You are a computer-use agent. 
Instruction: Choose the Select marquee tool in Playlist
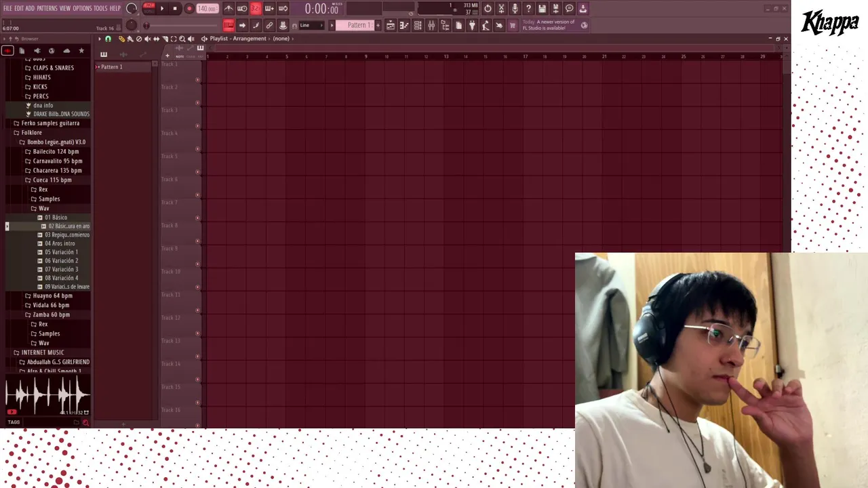(x=174, y=39)
